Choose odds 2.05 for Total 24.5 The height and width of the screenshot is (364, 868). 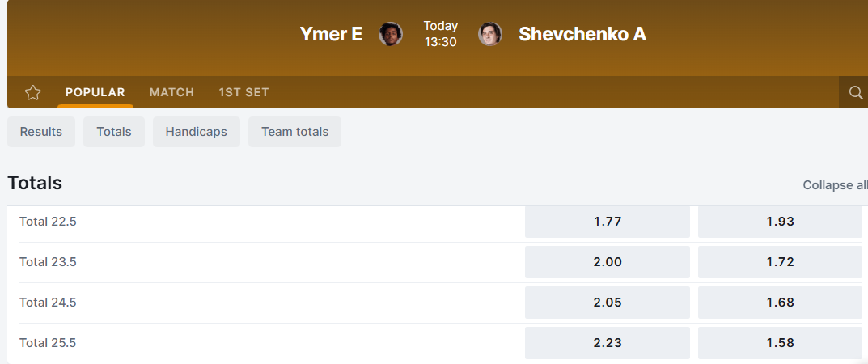607,303
